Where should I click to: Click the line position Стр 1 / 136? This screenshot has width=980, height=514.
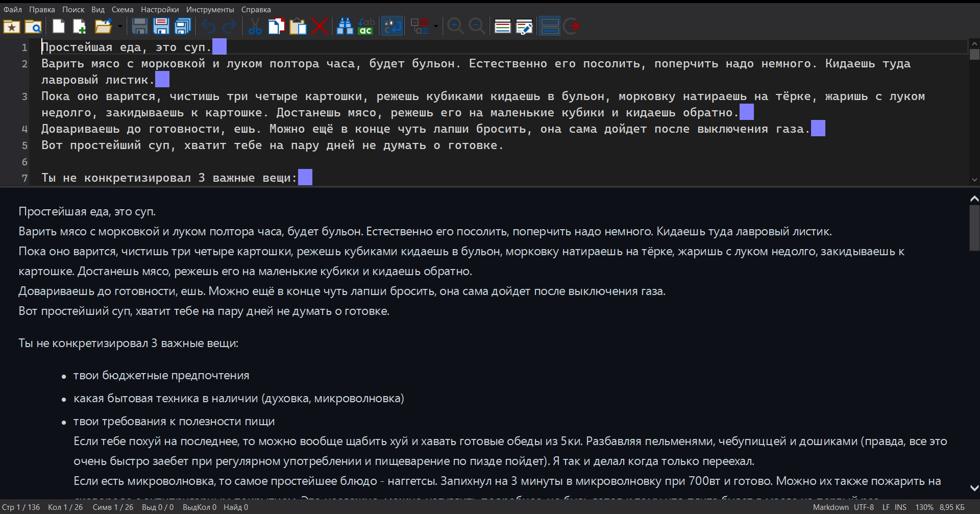point(21,507)
